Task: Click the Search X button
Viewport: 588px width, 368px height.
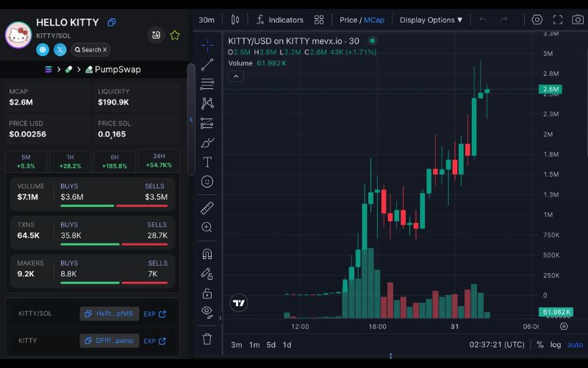Action: pyautogui.click(x=90, y=49)
